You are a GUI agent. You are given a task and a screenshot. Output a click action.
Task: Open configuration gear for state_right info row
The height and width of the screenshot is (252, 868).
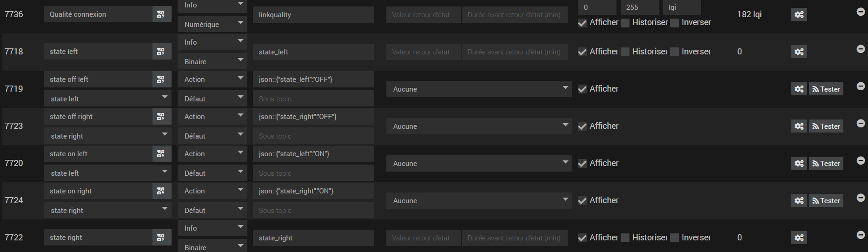point(799,238)
